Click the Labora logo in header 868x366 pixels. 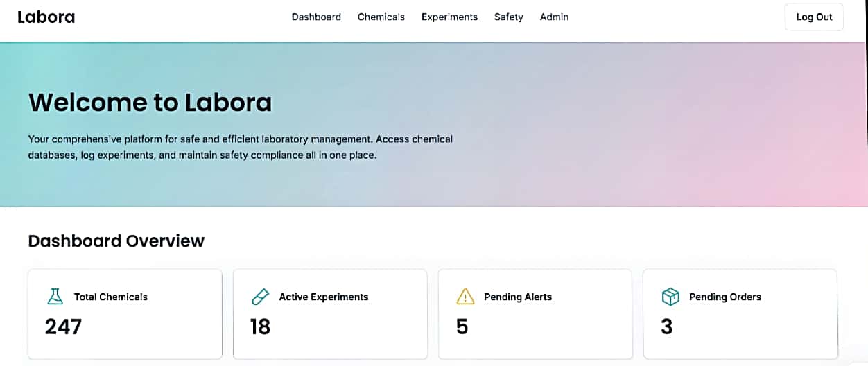click(x=46, y=17)
